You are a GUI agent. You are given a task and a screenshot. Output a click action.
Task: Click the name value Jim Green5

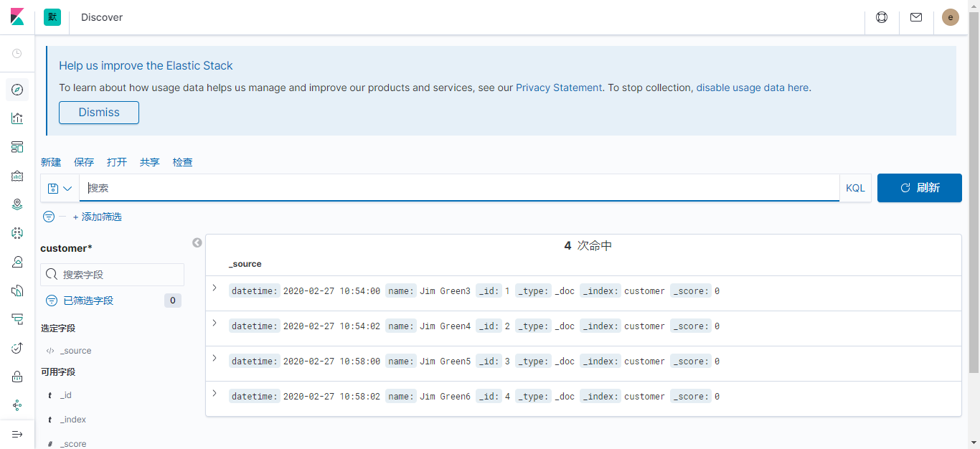tap(446, 361)
